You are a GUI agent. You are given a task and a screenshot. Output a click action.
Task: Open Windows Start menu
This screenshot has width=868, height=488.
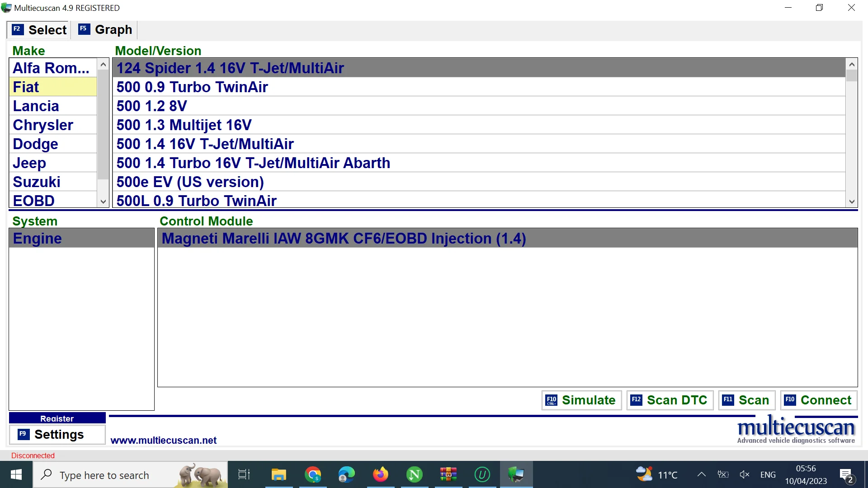click(16, 474)
